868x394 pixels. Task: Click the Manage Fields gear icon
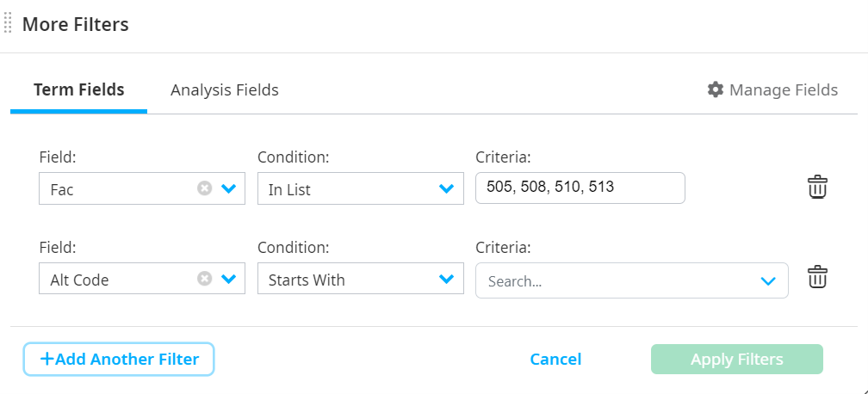point(715,89)
